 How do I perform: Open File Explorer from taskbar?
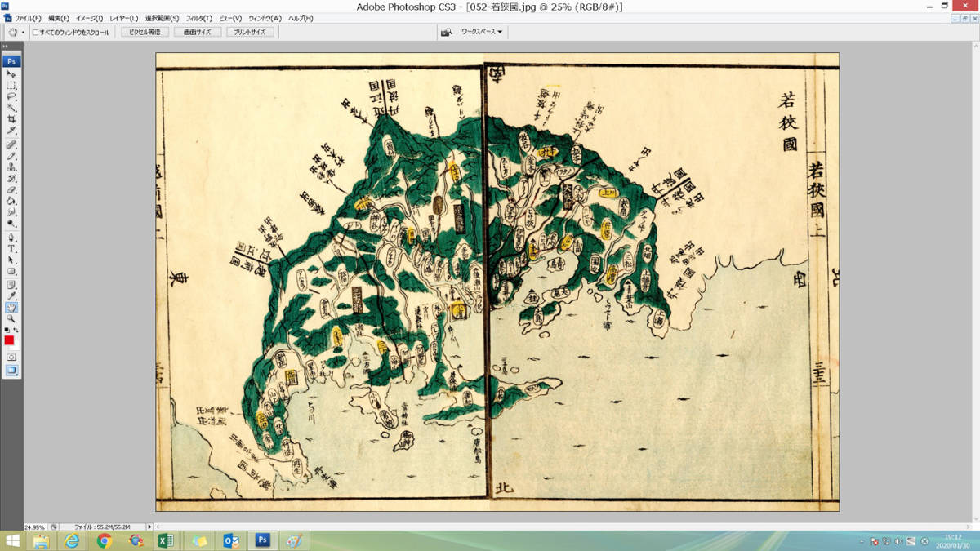coord(41,541)
